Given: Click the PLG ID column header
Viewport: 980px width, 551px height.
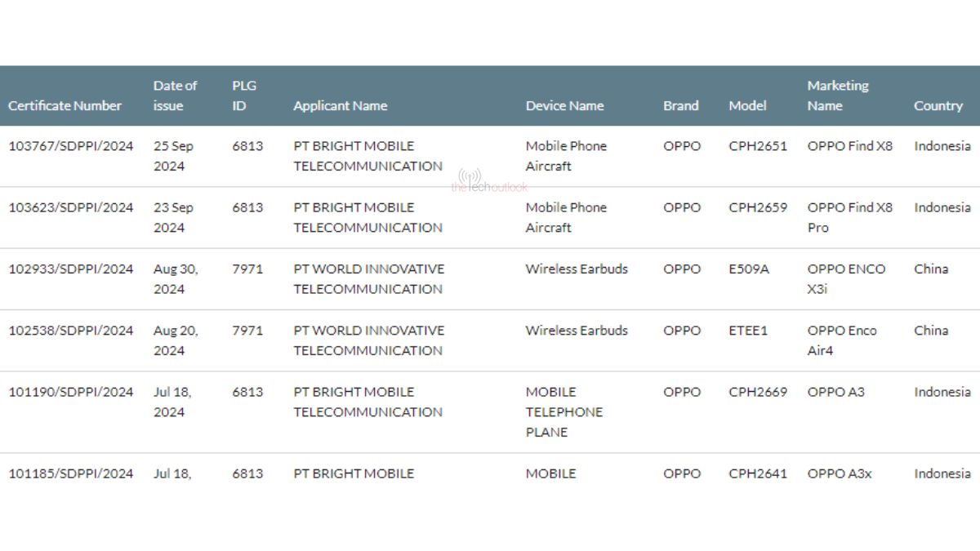Looking at the screenshot, I should click(243, 96).
